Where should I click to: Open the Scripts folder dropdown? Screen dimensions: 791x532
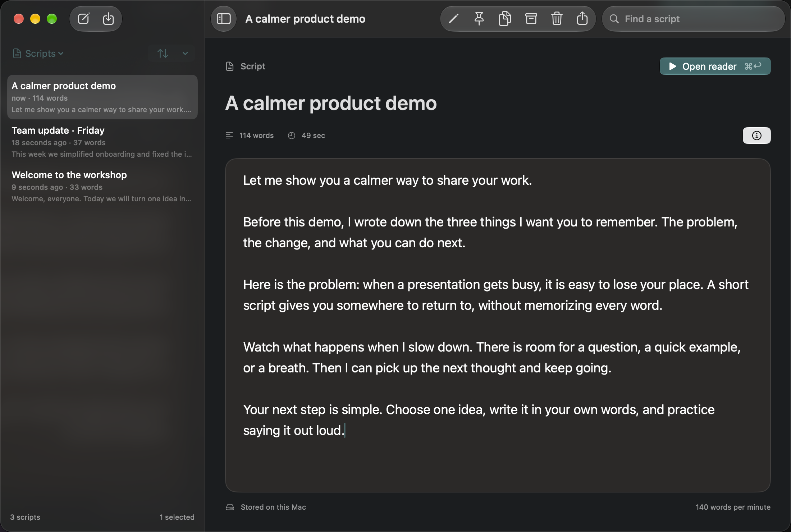pyautogui.click(x=38, y=54)
